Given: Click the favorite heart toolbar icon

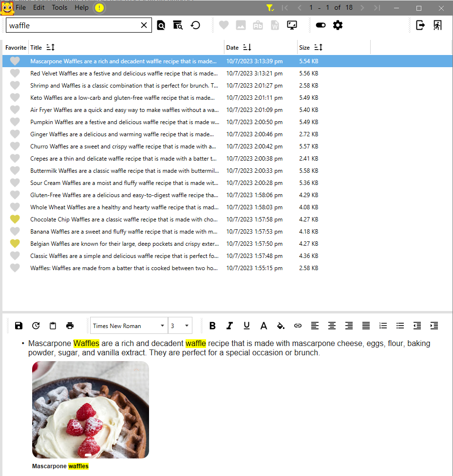Looking at the screenshot, I should 224,25.
